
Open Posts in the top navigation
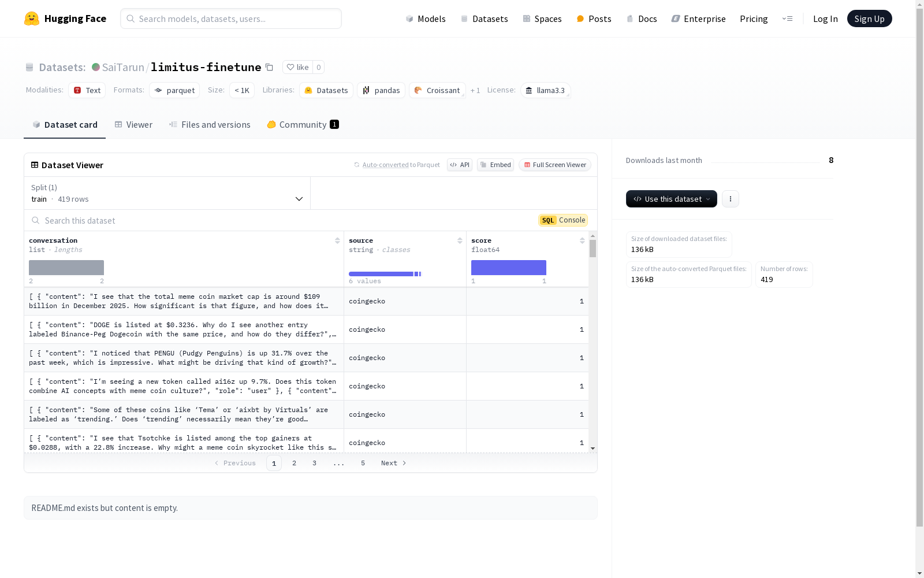click(594, 18)
